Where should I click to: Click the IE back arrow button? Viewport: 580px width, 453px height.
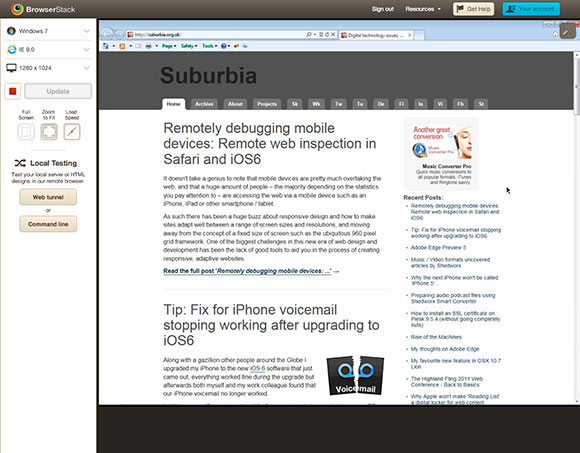click(107, 34)
